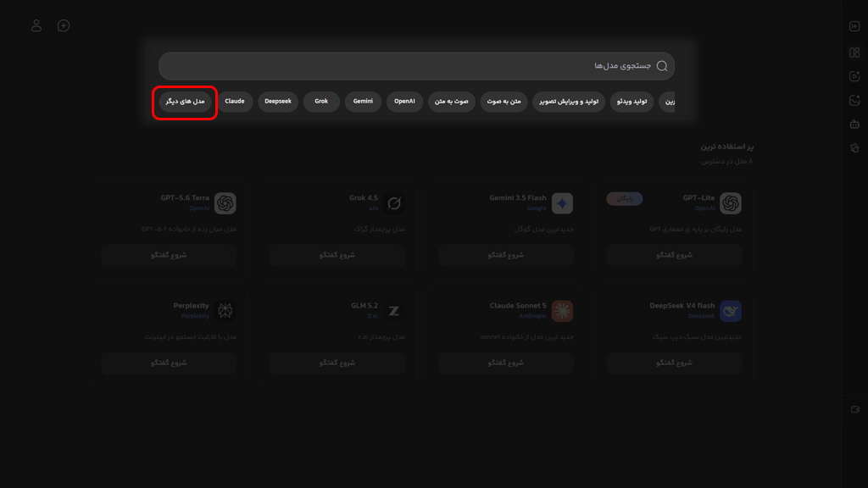Viewport: 868px width, 488px height.
Task: Open the bot assistant sidebar icon
Action: pyautogui.click(x=854, y=124)
